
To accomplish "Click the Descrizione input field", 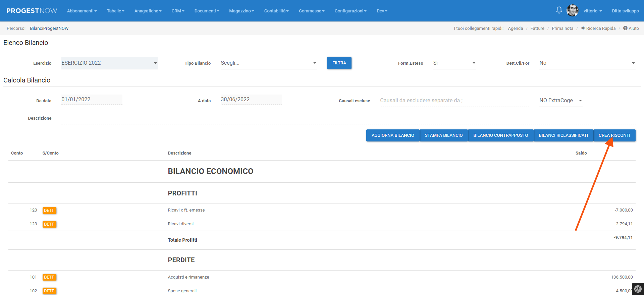I will tap(348, 118).
